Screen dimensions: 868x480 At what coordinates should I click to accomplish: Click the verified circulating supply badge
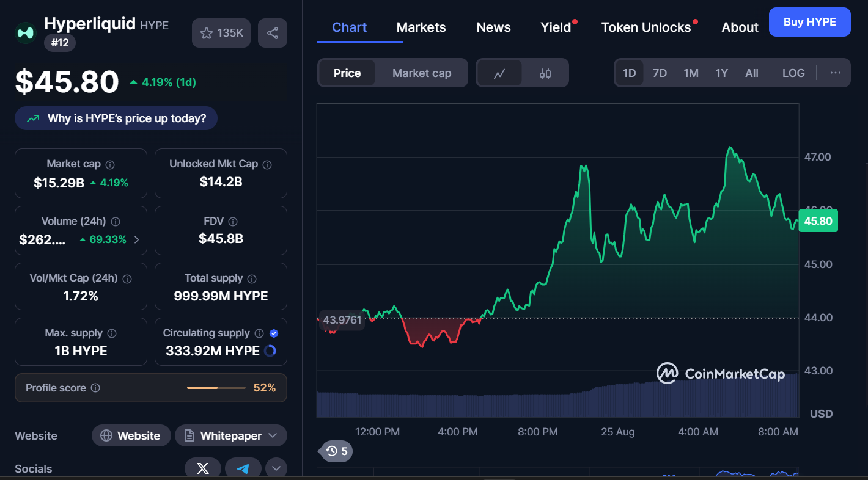coord(274,333)
